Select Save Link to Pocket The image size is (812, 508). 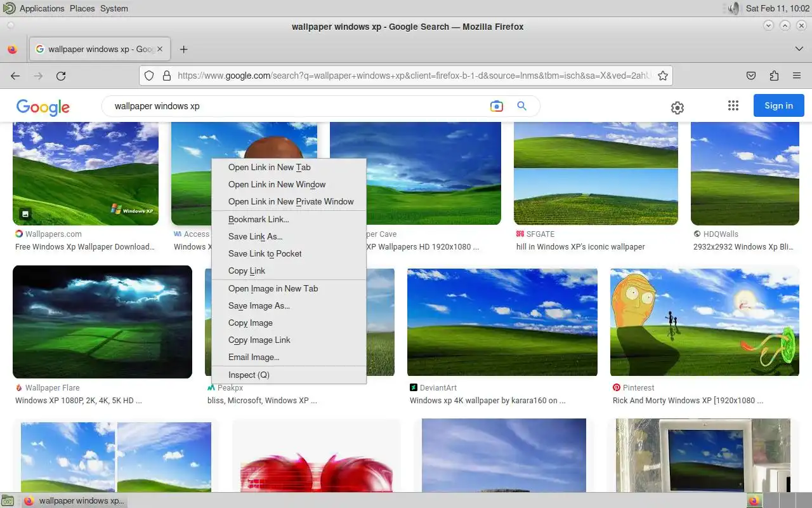(289, 253)
